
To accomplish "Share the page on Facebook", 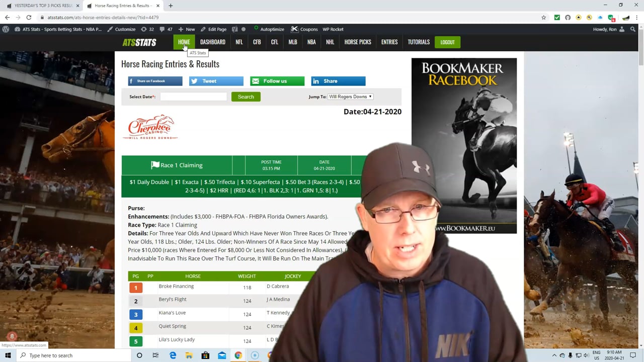I will pyautogui.click(x=155, y=81).
